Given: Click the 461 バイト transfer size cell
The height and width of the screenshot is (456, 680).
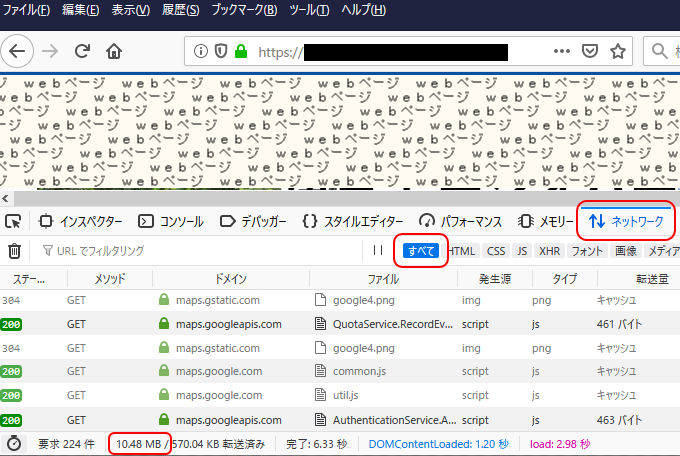Looking at the screenshot, I should pyautogui.click(x=619, y=324).
